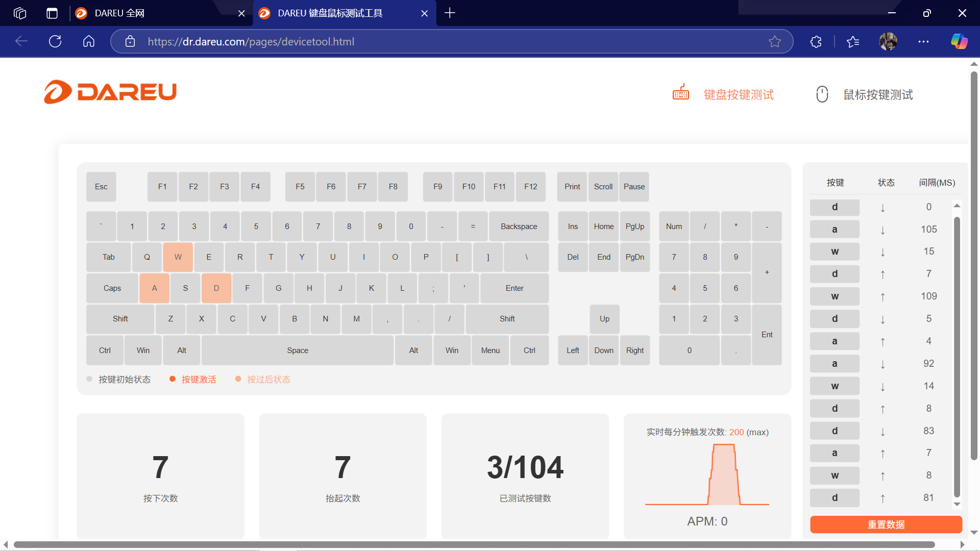Click the page vertical scrollbar thumb
The width and height of the screenshot is (980, 551).
coord(974,265)
